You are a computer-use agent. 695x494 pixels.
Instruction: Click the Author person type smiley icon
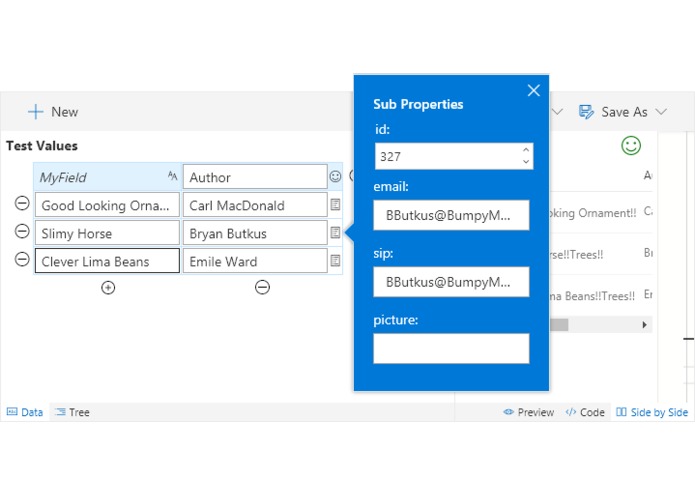pyautogui.click(x=336, y=176)
